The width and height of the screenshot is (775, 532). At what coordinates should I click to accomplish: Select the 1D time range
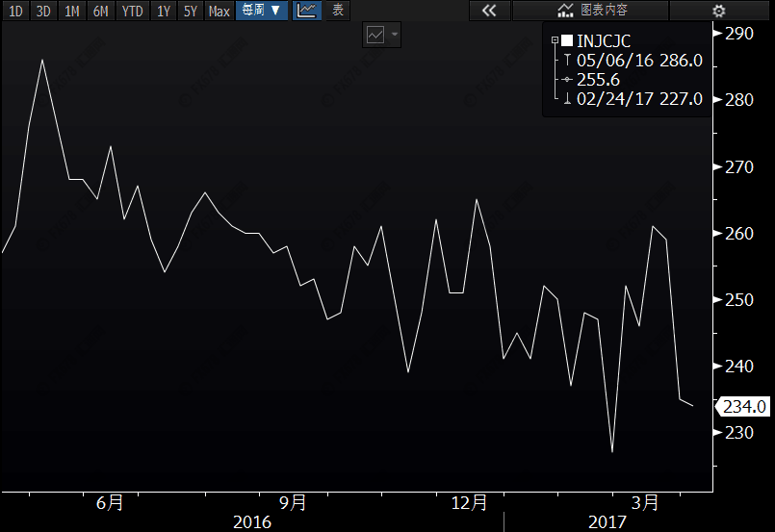coord(15,11)
